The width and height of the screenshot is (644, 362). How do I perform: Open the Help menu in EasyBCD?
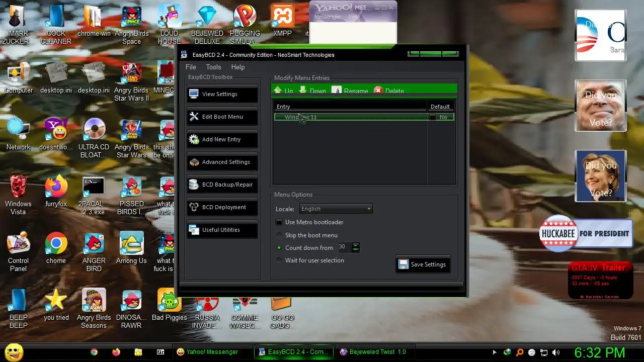pos(238,67)
